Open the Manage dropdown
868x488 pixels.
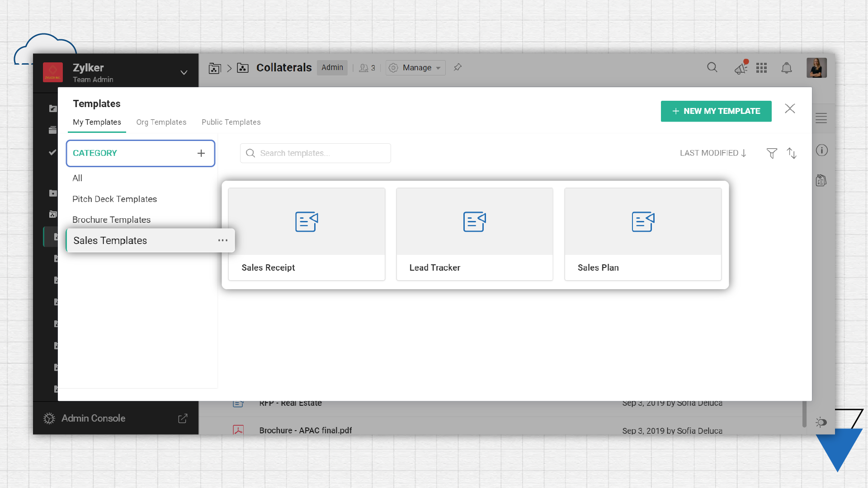point(416,68)
